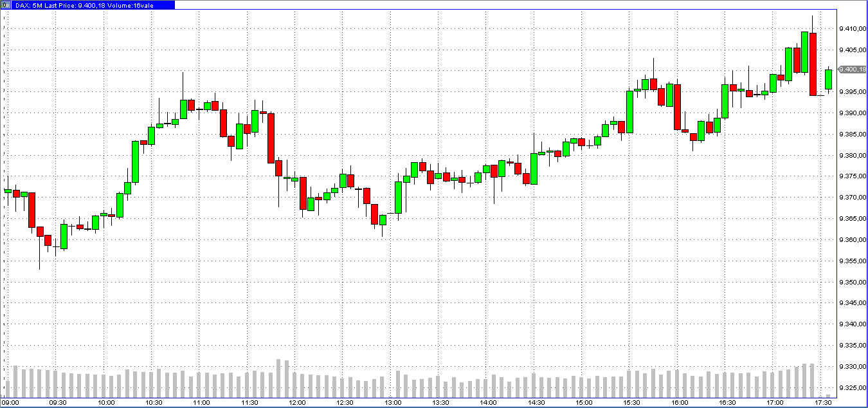Viewport: 868px width, 408px height.
Task: Click the 9.405,00 price axis label
Action: click(x=851, y=50)
